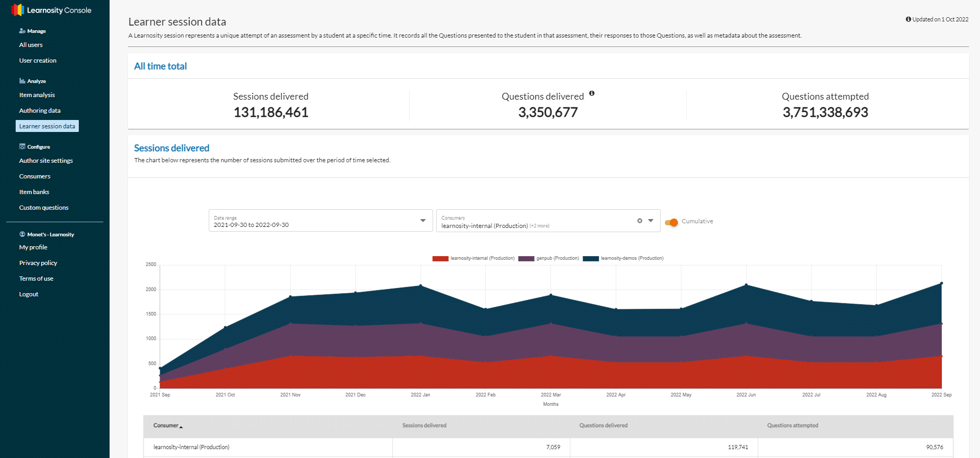
Task: Open Terms of use
Action: pyautogui.click(x=36, y=279)
